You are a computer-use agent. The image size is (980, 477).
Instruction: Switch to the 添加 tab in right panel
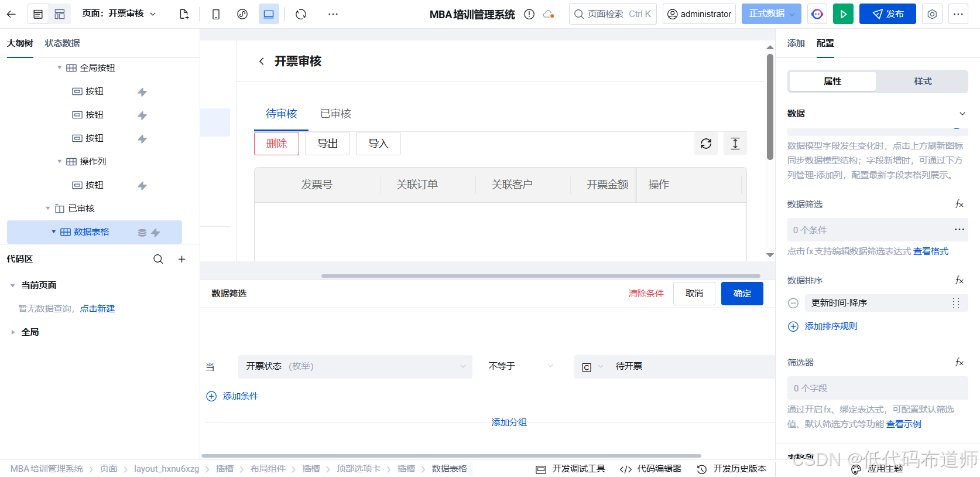[x=796, y=43]
